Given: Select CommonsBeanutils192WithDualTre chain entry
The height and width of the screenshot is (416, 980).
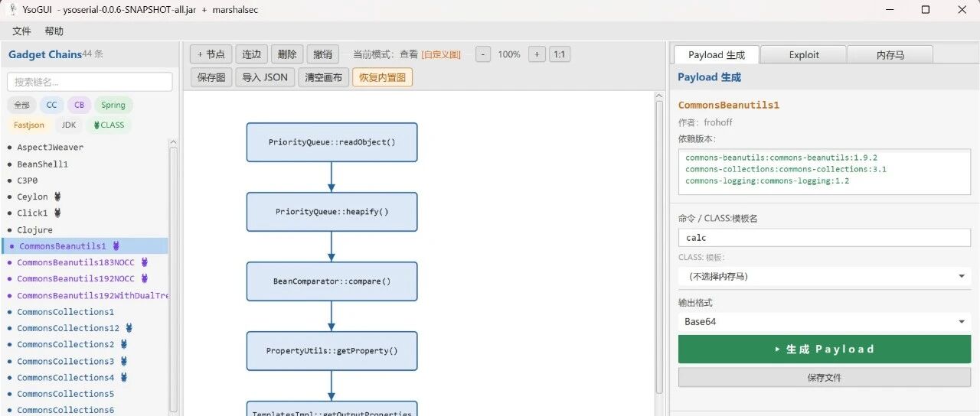Looking at the screenshot, I should [x=85, y=295].
